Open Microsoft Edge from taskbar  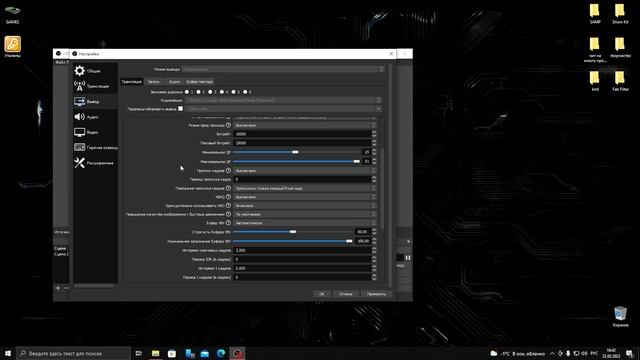tap(221, 353)
